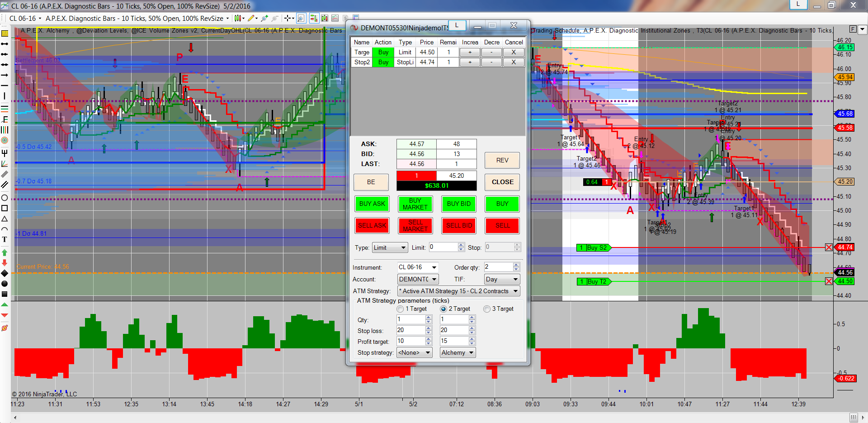Click the BUY ASK button
This screenshot has height=423, width=868.
pyautogui.click(x=372, y=204)
